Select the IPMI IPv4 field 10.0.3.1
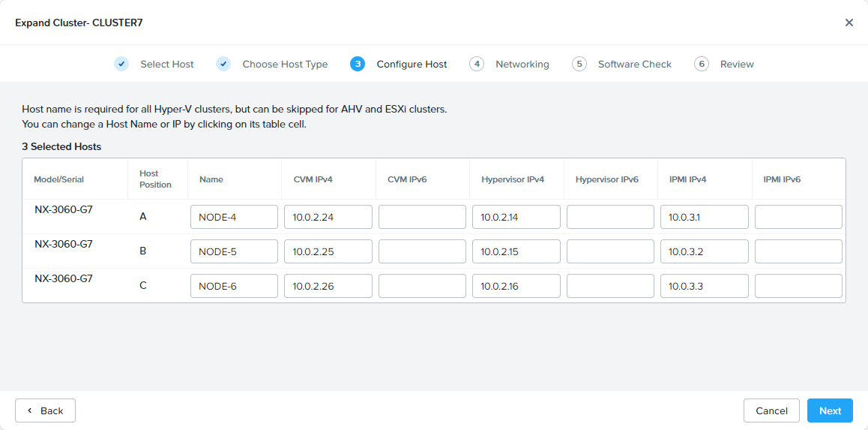Viewport: 868px width, 430px height. click(x=704, y=217)
